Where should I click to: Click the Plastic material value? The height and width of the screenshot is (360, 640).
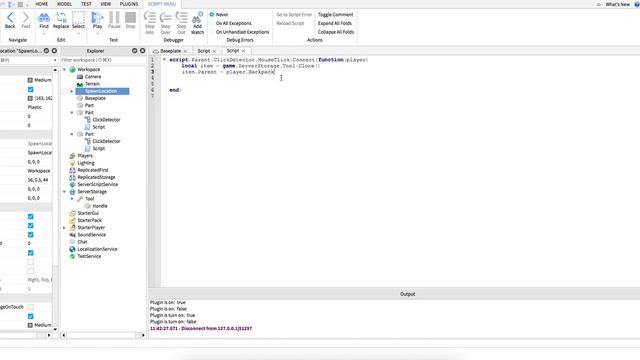[35, 107]
